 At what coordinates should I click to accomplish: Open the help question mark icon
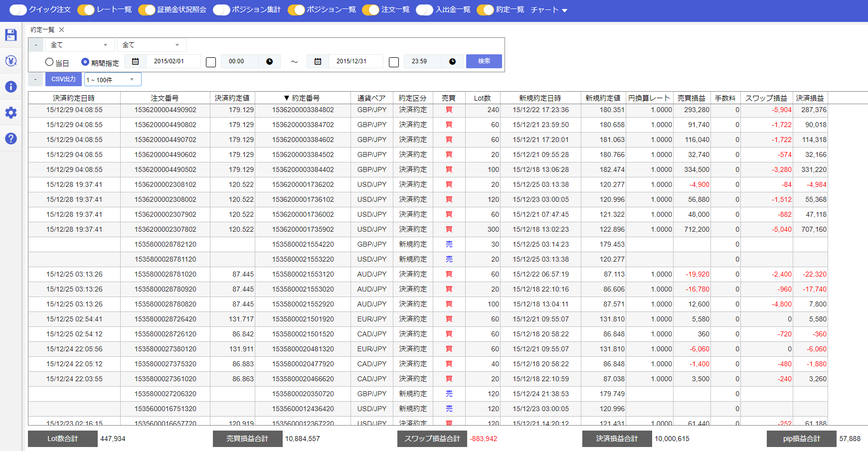click(x=11, y=139)
